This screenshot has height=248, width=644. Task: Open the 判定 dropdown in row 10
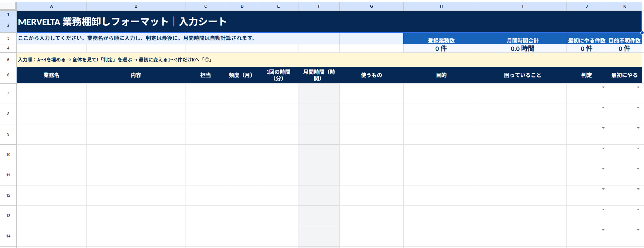coord(603,148)
